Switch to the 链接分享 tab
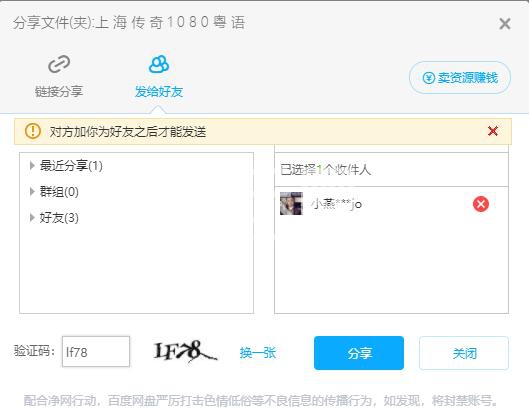Viewport: 529px width, 412px height. [x=59, y=76]
